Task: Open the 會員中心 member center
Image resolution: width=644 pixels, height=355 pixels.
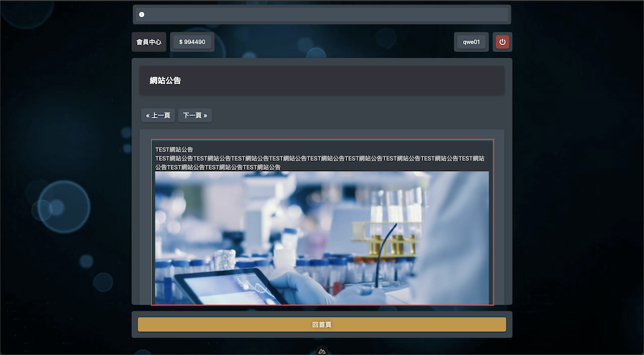Action: [149, 42]
